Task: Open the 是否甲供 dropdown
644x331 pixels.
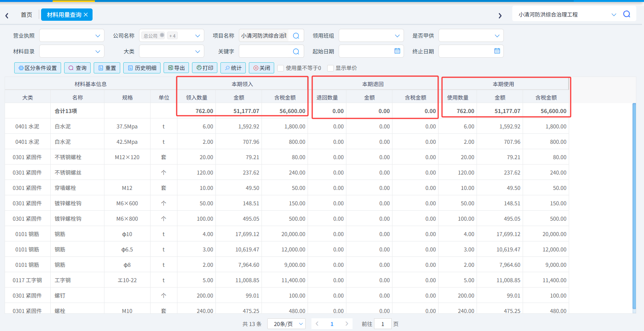Action: coord(471,36)
